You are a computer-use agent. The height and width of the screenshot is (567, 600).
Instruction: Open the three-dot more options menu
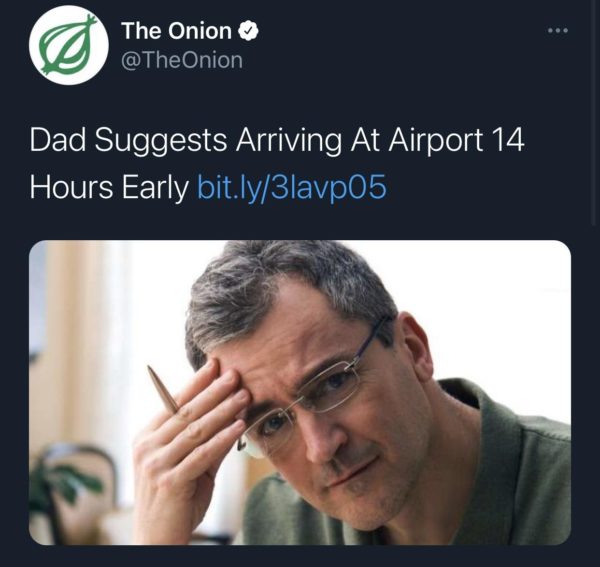click(558, 30)
